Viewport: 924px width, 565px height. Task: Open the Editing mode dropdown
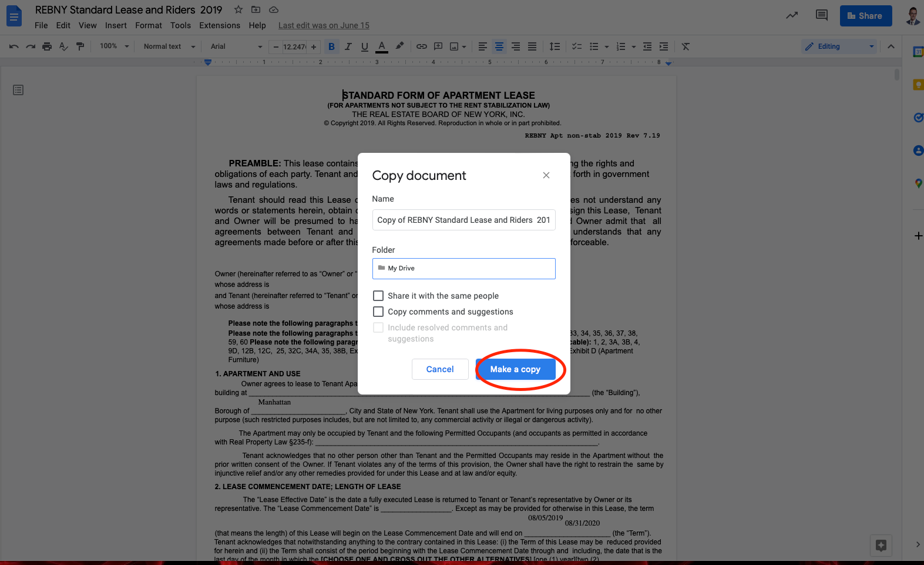pyautogui.click(x=839, y=46)
